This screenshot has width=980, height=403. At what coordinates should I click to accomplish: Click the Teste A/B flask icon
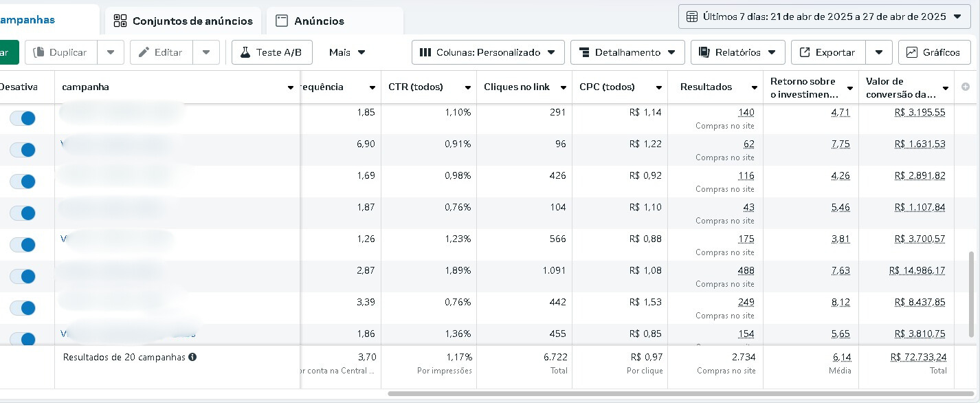pyautogui.click(x=245, y=52)
